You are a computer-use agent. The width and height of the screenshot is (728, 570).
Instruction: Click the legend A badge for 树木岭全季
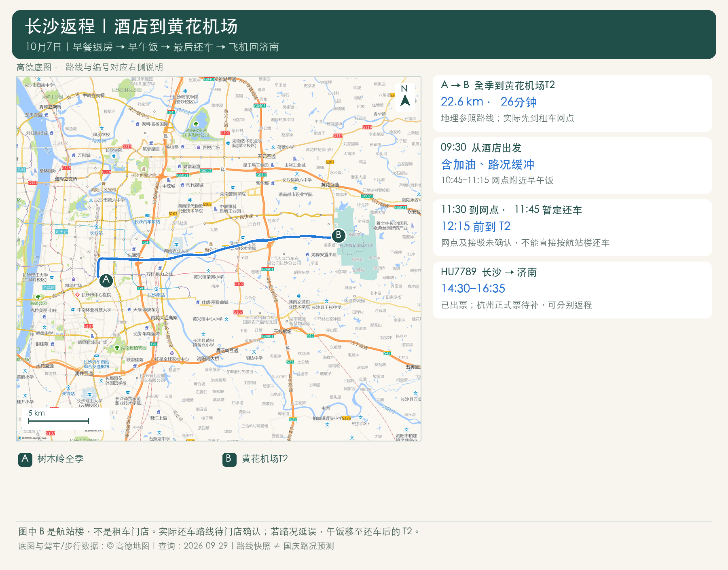25,459
